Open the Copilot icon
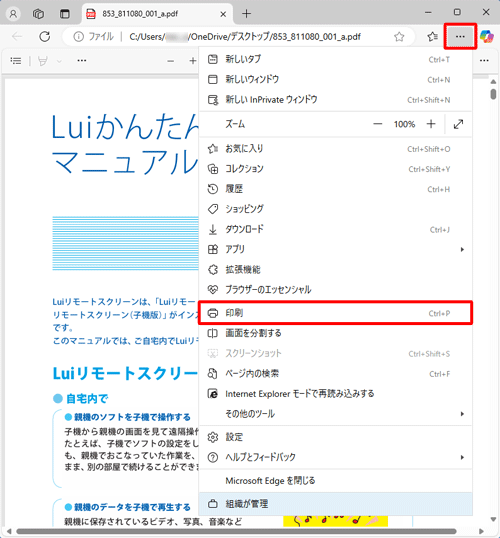The height and width of the screenshot is (538, 500). pos(487,36)
